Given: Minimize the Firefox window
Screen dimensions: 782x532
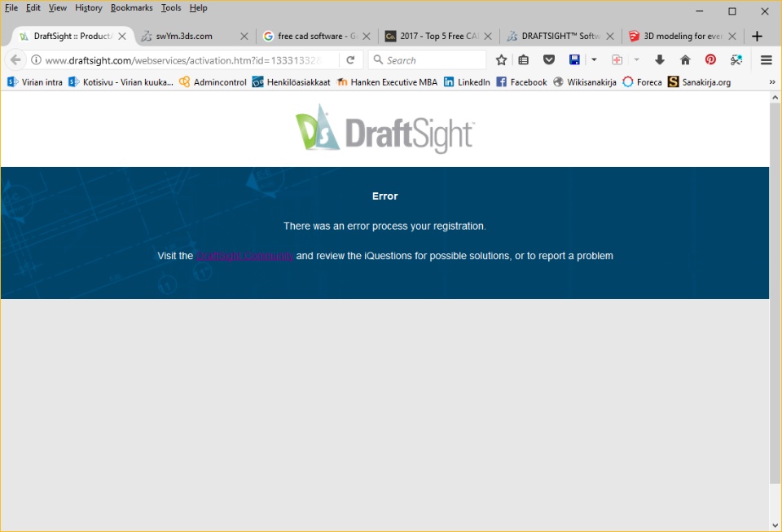Looking at the screenshot, I should pos(700,11).
